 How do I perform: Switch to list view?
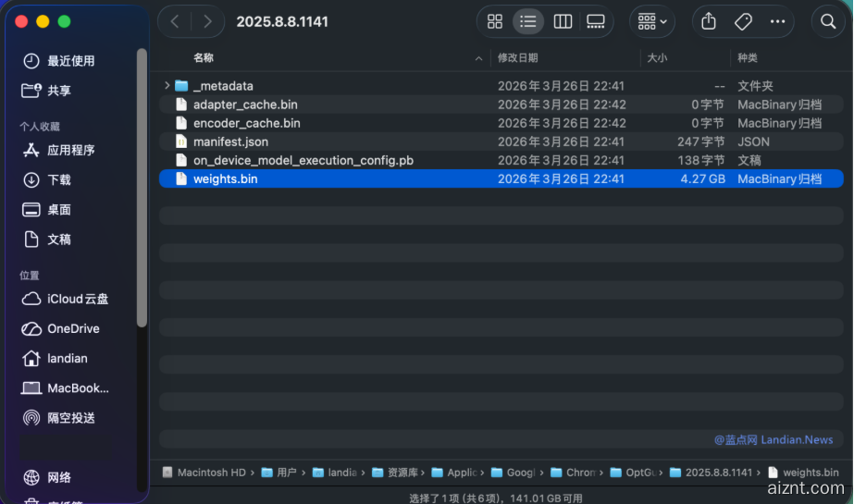(527, 22)
